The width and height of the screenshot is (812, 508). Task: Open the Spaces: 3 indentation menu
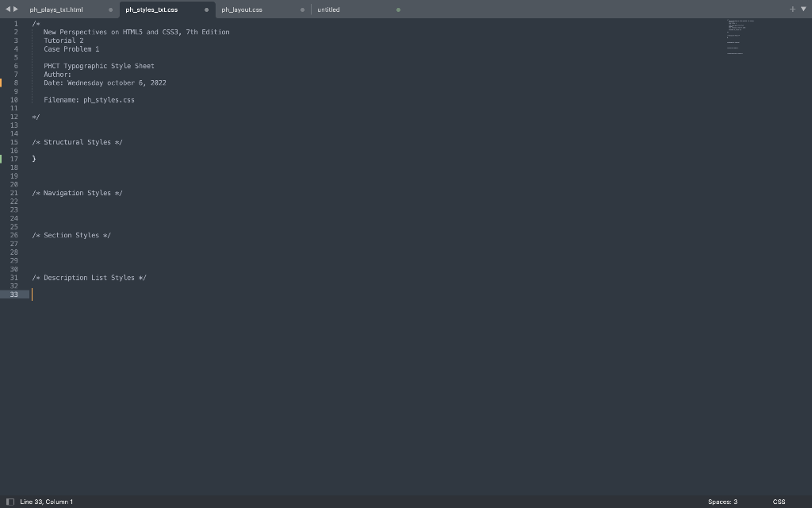[722, 502]
